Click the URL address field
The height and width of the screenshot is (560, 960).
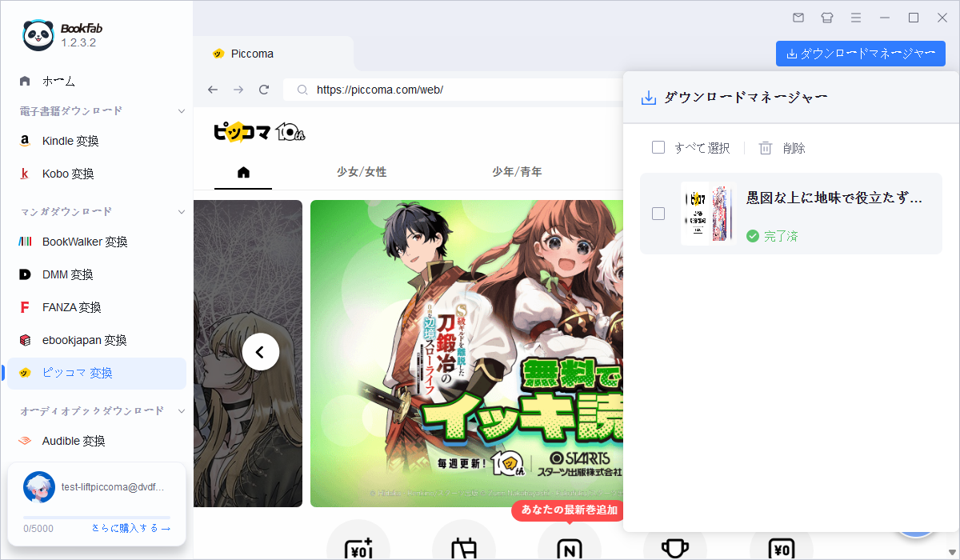453,90
